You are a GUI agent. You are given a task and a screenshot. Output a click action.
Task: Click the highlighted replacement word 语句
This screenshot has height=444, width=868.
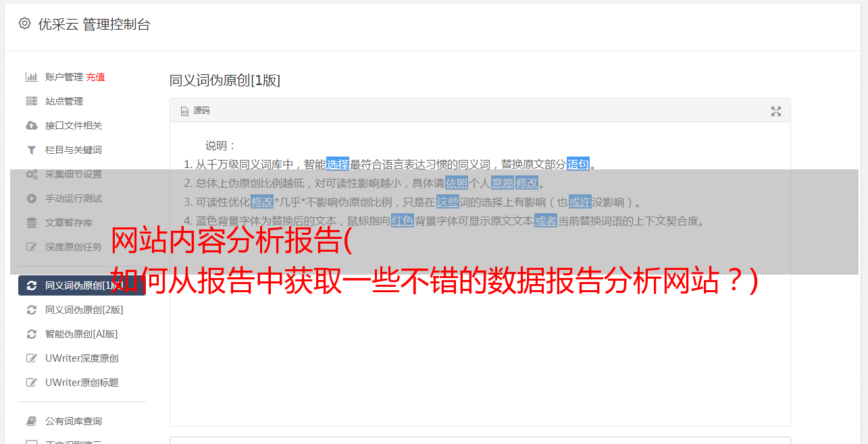pos(578,164)
